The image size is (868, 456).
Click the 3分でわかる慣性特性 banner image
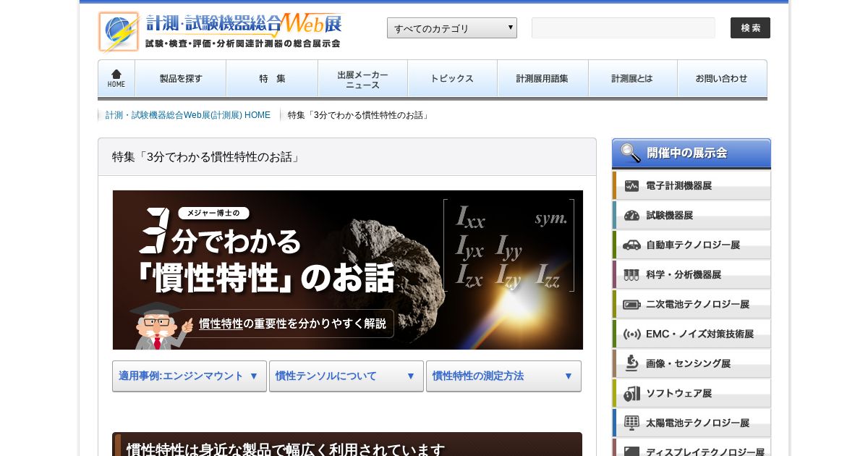pos(348,270)
